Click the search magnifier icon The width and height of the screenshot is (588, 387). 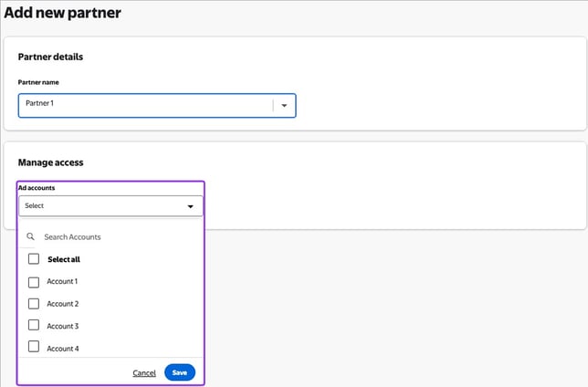pyautogui.click(x=30, y=236)
